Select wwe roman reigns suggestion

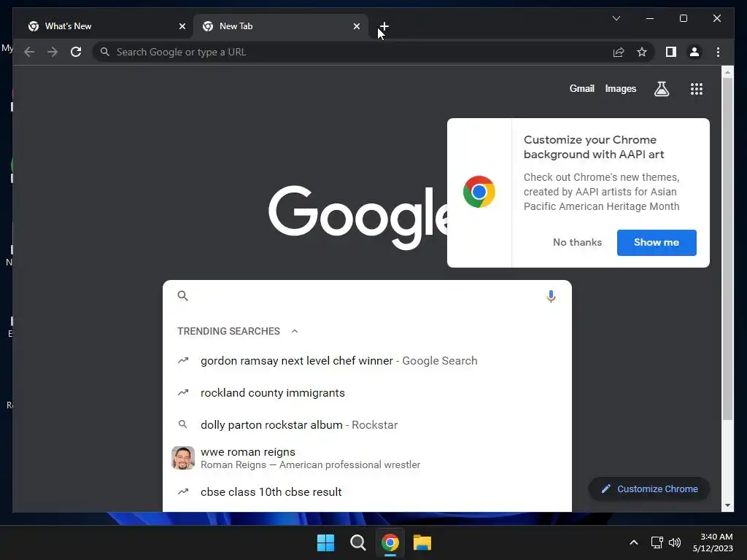pyautogui.click(x=367, y=458)
